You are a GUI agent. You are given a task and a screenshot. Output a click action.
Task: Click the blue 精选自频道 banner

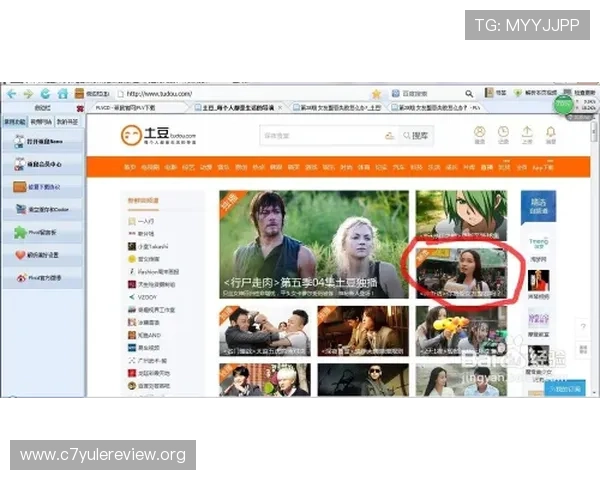click(538, 207)
